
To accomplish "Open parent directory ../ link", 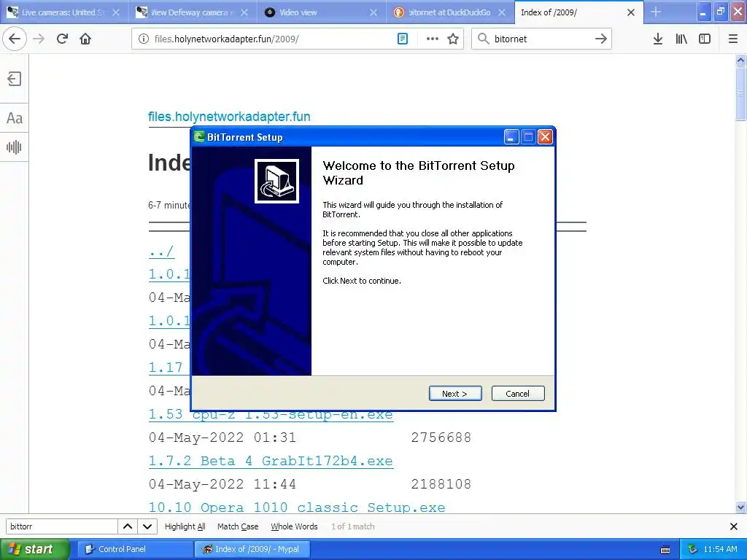I will click(x=161, y=252).
